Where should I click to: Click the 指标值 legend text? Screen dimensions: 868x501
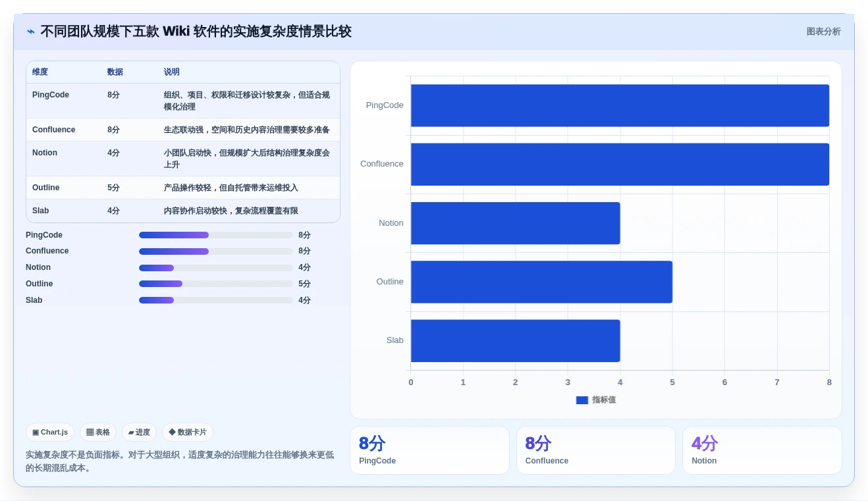[604, 400]
